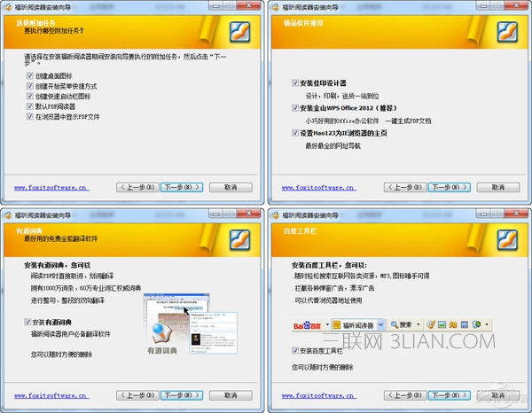Open the foxitsoftware.cn link in the 百度工具栏 window
This screenshot has width=532, height=413.
(x=319, y=395)
